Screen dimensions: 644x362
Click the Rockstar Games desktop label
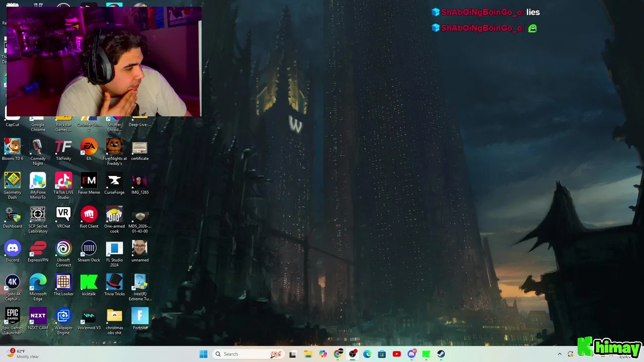tap(63, 127)
